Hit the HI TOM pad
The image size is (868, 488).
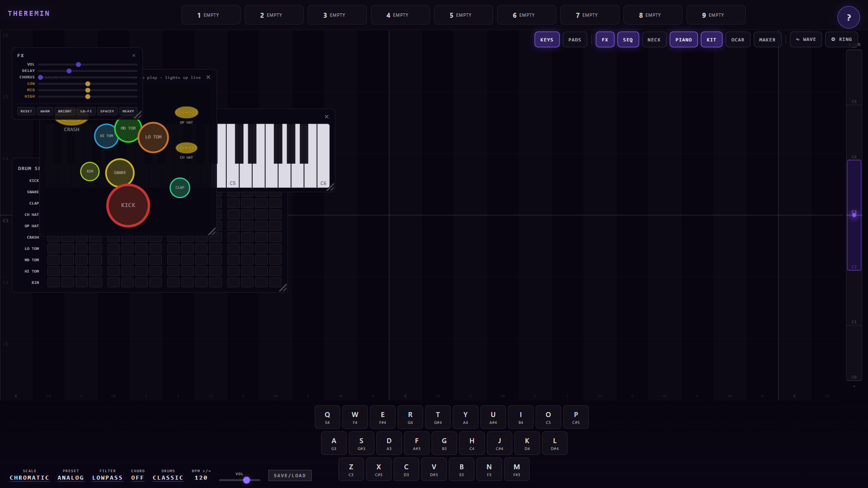click(x=106, y=136)
